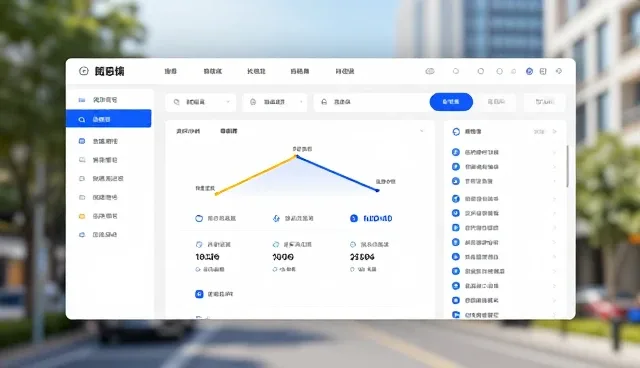Click the grey button right after blue pill button
The height and width of the screenshot is (368, 640).
pyautogui.click(x=496, y=102)
